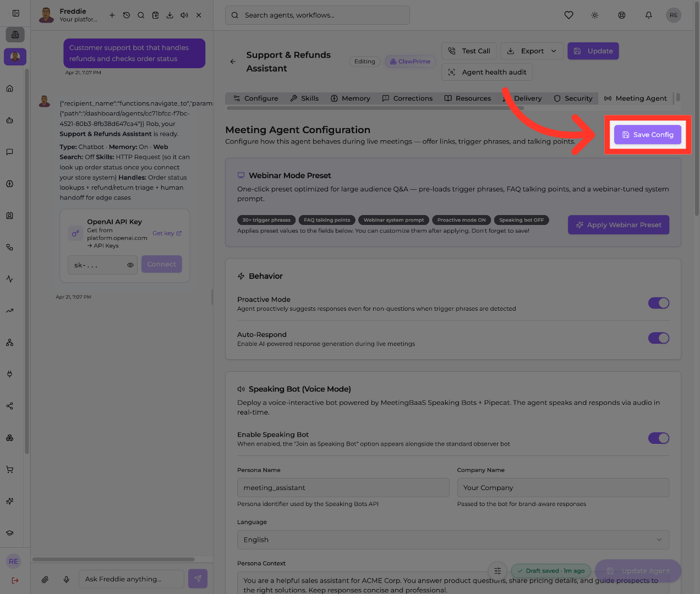Start a Test Call
700x594 pixels.
pos(469,51)
